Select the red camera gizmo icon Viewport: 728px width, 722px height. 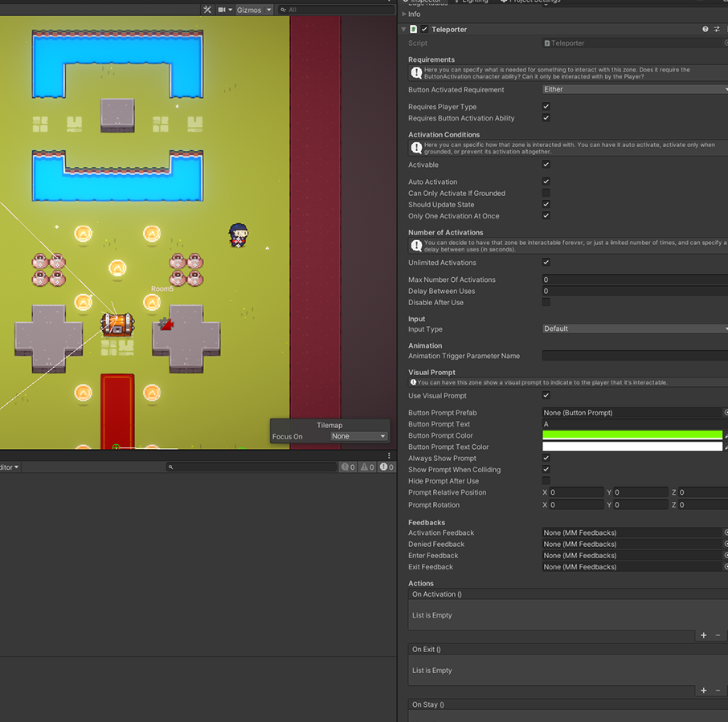tap(166, 324)
